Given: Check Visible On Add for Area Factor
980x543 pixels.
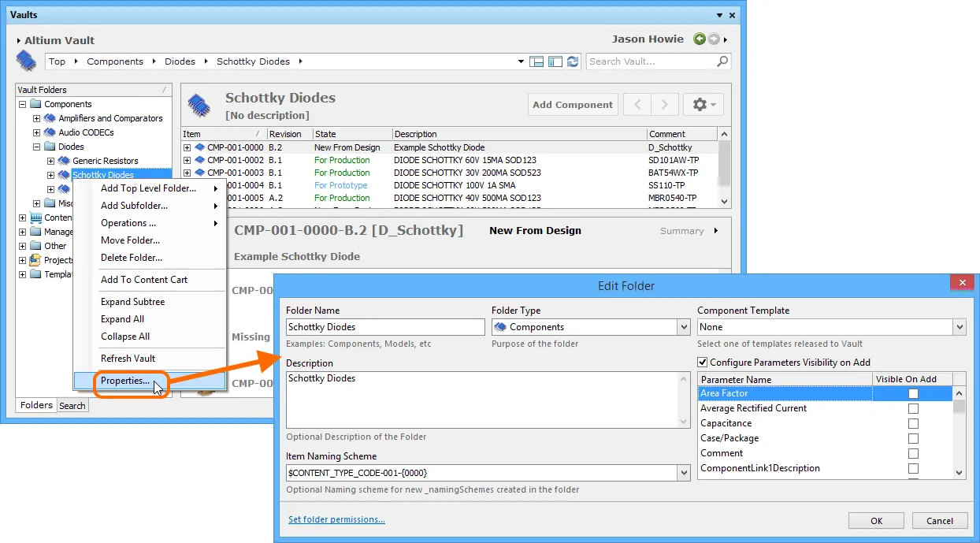Looking at the screenshot, I should coord(913,393).
